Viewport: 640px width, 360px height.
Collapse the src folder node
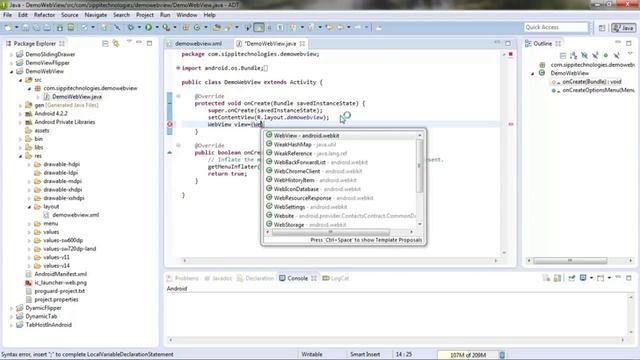coord(20,80)
